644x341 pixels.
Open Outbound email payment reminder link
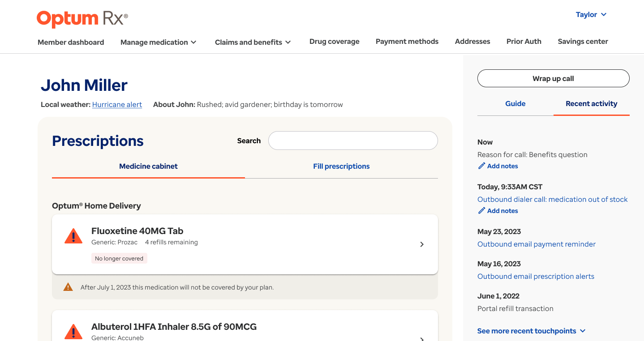[536, 244]
